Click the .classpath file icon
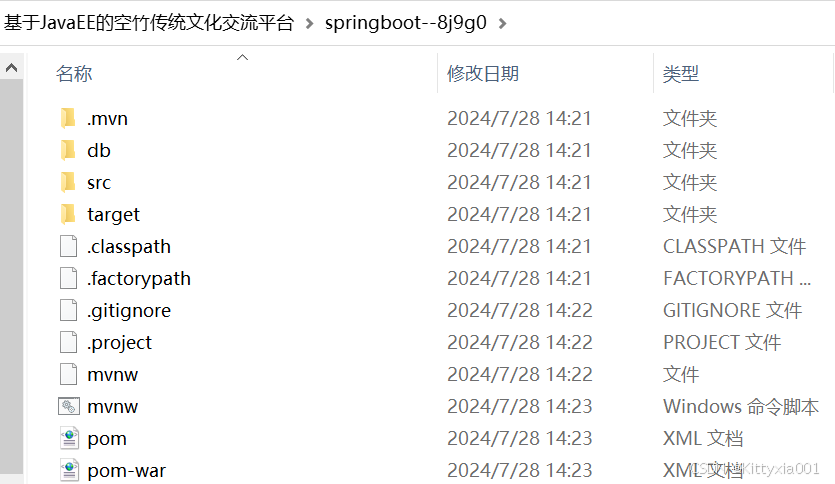Screen dimensions: 835x484 pyautogui.click(x=68, y=246)
